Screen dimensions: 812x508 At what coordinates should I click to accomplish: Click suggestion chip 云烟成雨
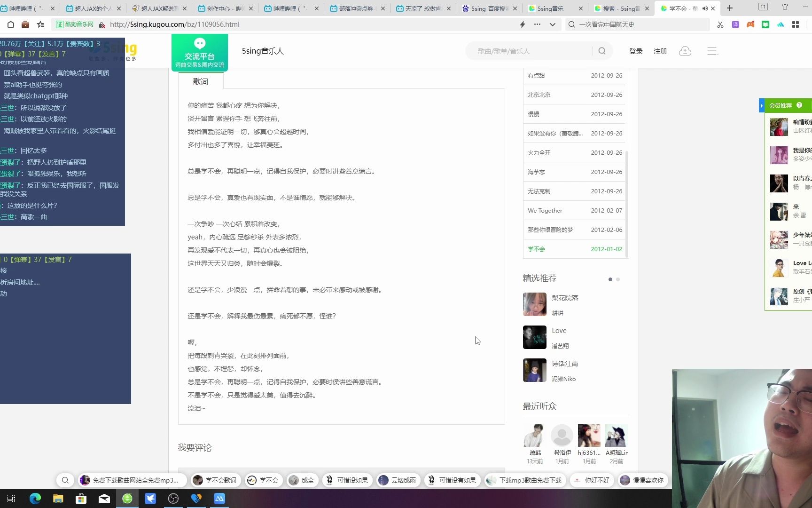click(x=398, y=480)
